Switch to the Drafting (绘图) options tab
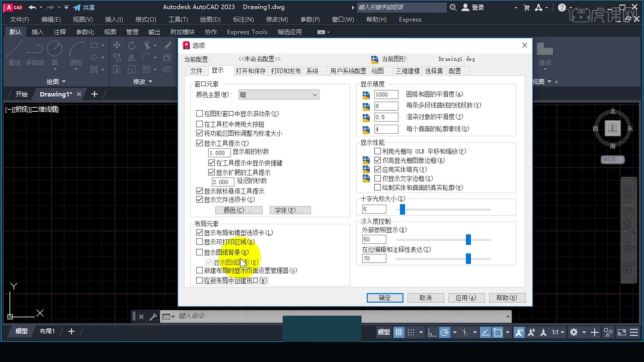The image size is (644, 362). coord(378,71)
